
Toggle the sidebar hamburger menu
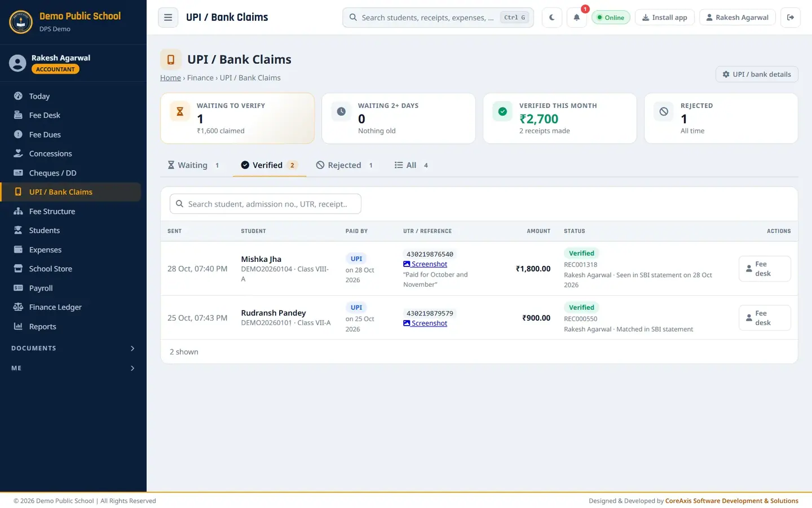[x=168, y=17]
